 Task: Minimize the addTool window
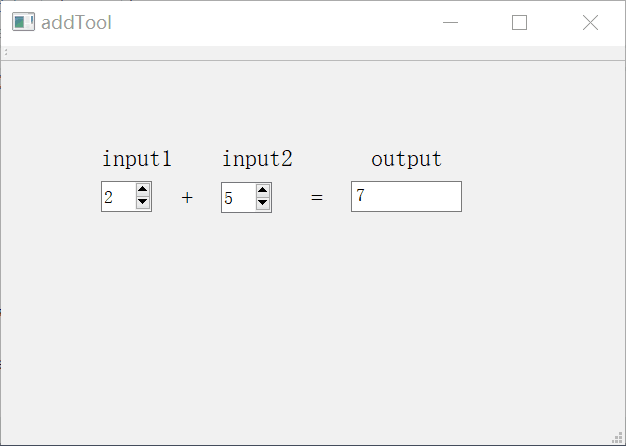click(x=451, y=23)
